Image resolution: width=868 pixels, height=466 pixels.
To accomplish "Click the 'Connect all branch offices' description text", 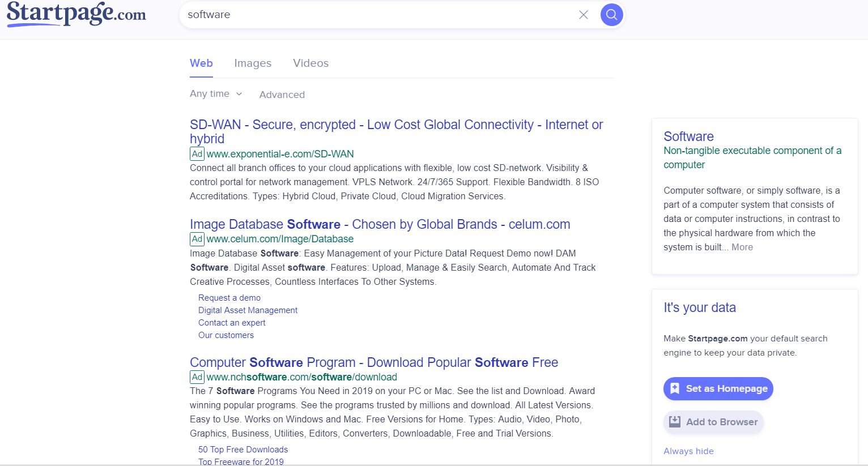I will coord(394,182).
